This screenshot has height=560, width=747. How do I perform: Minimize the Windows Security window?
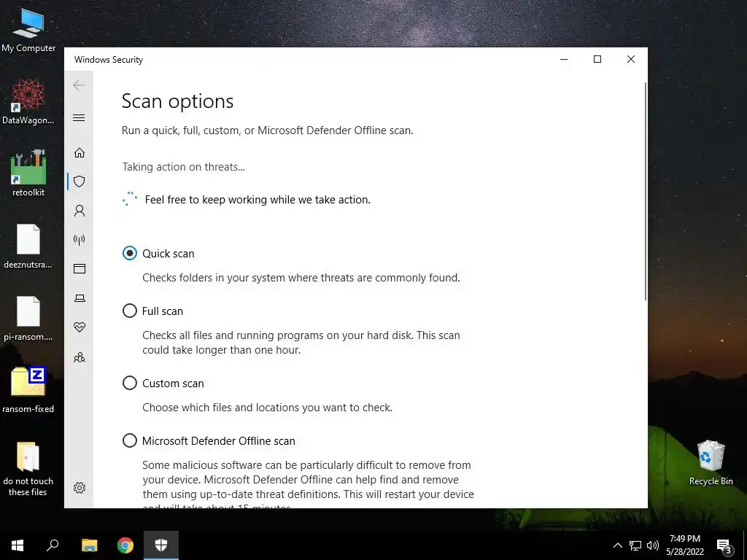[564, 59]
